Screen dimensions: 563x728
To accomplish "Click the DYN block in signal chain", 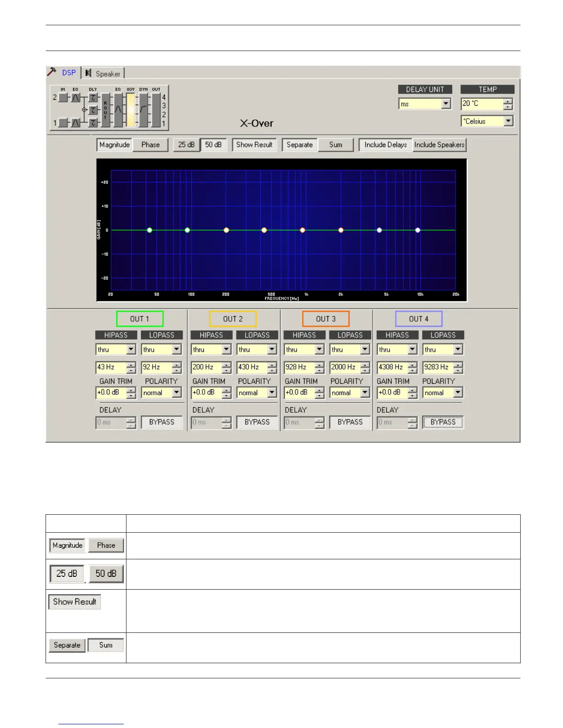I will [x=144, y=110].
